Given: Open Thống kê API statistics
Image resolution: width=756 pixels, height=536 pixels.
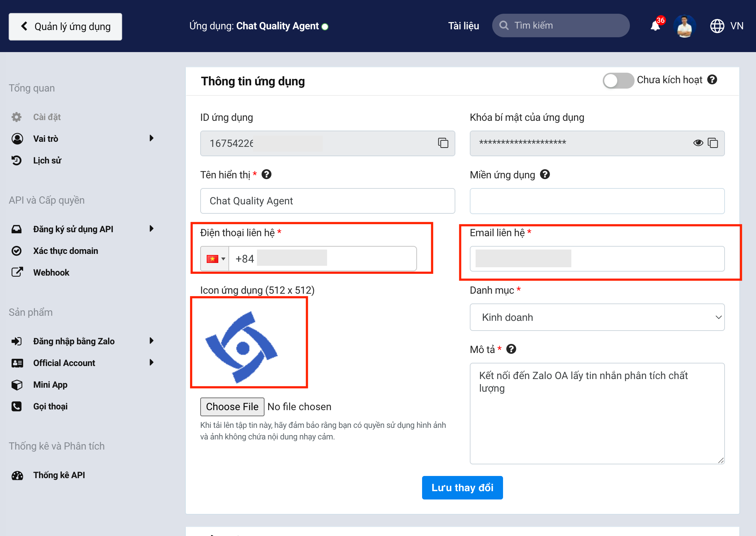Looking at the screenshot, I should click(59, 475).
